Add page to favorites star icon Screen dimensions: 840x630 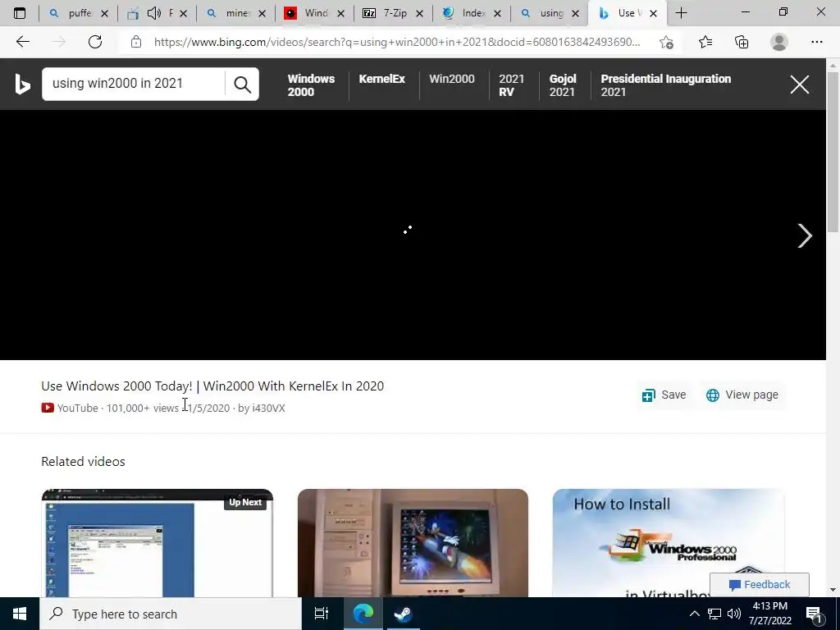(x=666, y=42)
